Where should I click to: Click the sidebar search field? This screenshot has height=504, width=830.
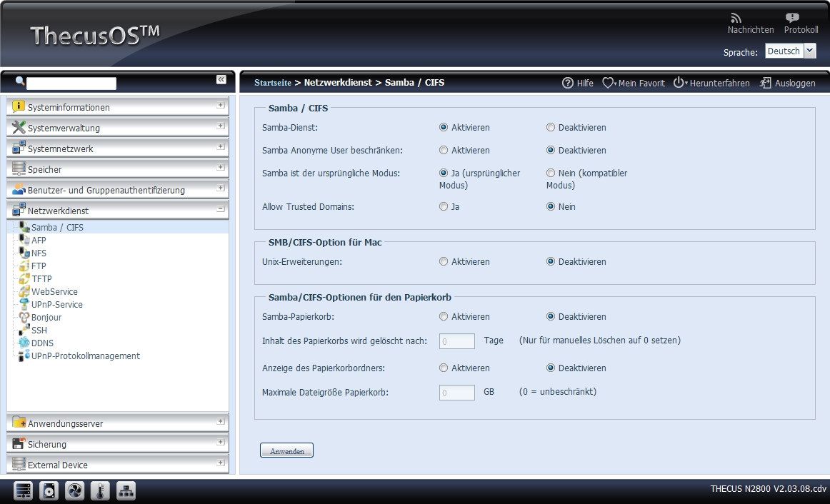(71, 84)
